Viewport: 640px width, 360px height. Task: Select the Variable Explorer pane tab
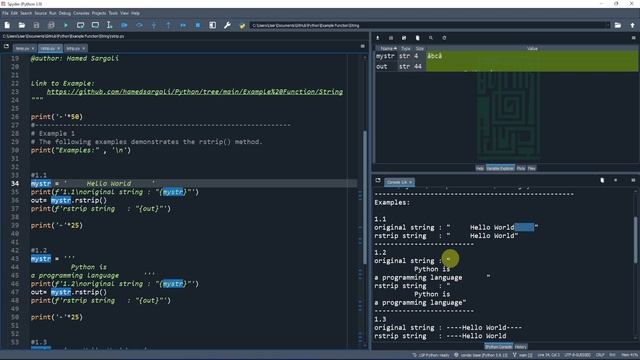coord(500,168)
